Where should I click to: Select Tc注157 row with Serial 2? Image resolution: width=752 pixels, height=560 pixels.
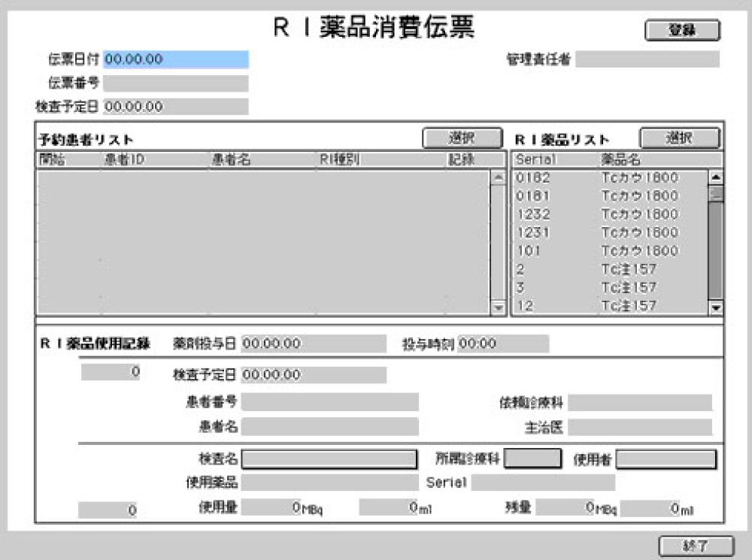click(609, 269)
